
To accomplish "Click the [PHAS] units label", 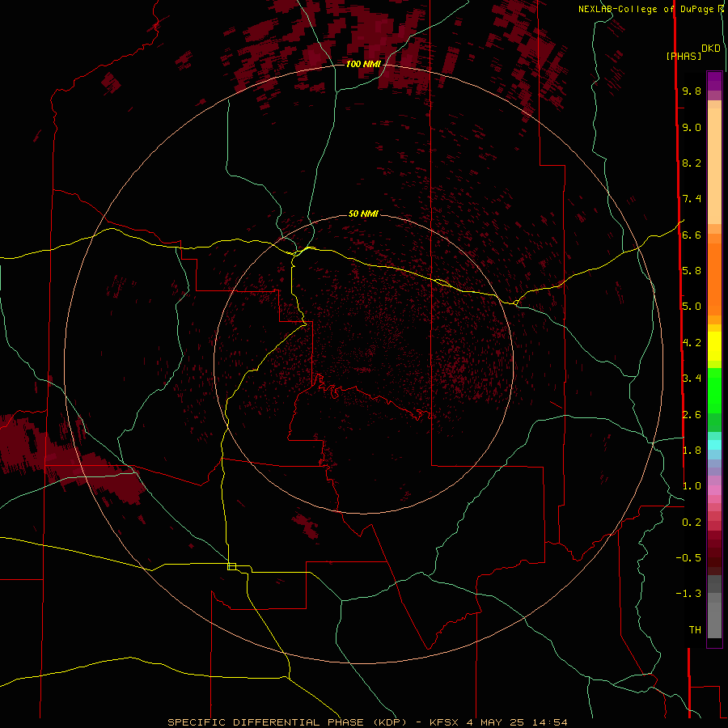I will (684, 57).
